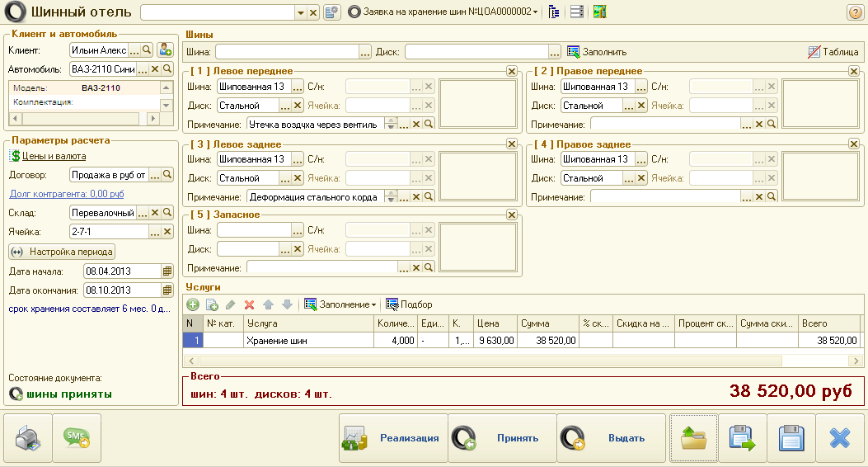Open Шина selection for Левое переднее

coord(298,87)
